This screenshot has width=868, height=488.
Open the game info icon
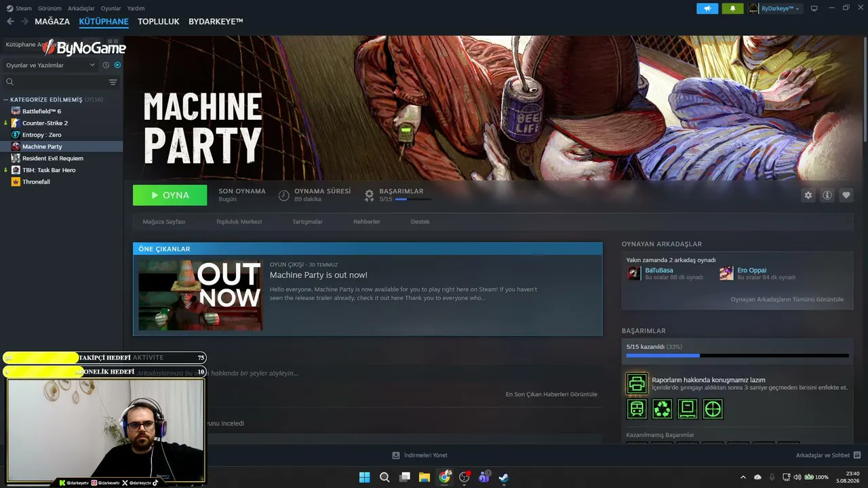click(x=827, y=195)
